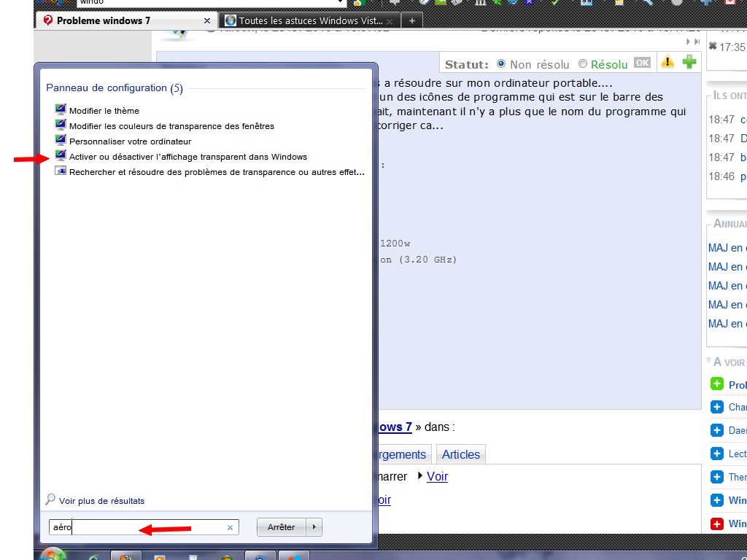
Task: Close the Probleme windows 7 tab
Action: tap(206, 21)
